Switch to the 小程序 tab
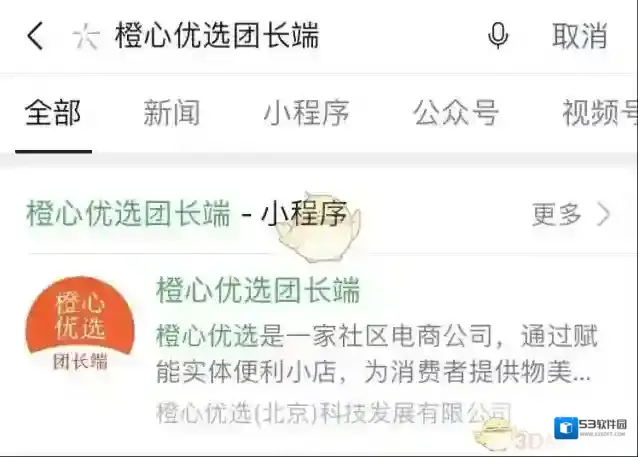 click(306, 113)
